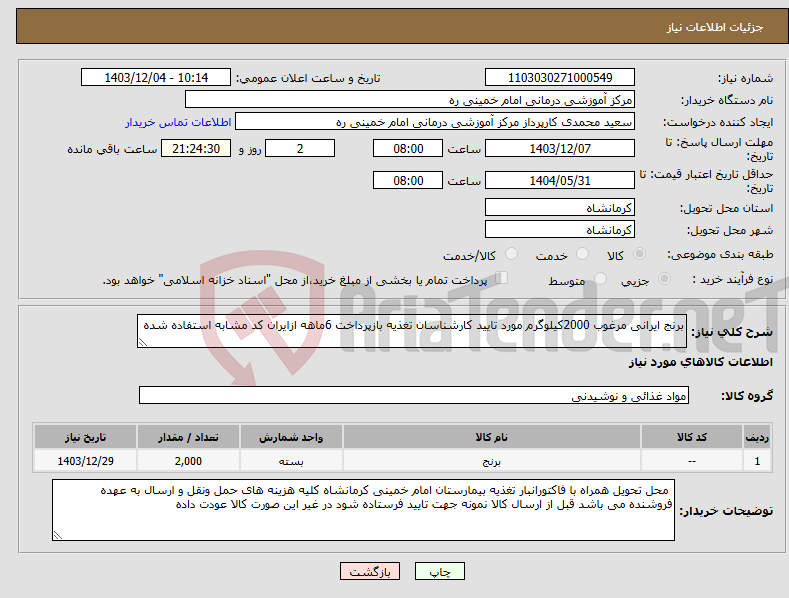This screenshot has height=598, width=789.
Task: Click the بسته unit cell
Action: [291, 461]
